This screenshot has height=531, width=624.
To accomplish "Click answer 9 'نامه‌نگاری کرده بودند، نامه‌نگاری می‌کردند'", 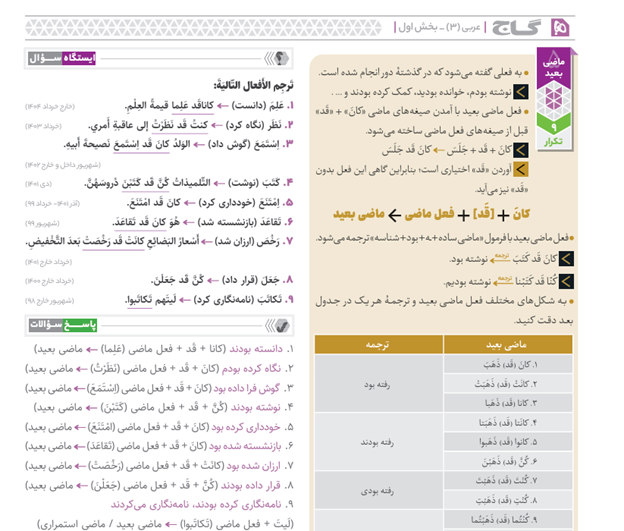I will coord(197,505).
